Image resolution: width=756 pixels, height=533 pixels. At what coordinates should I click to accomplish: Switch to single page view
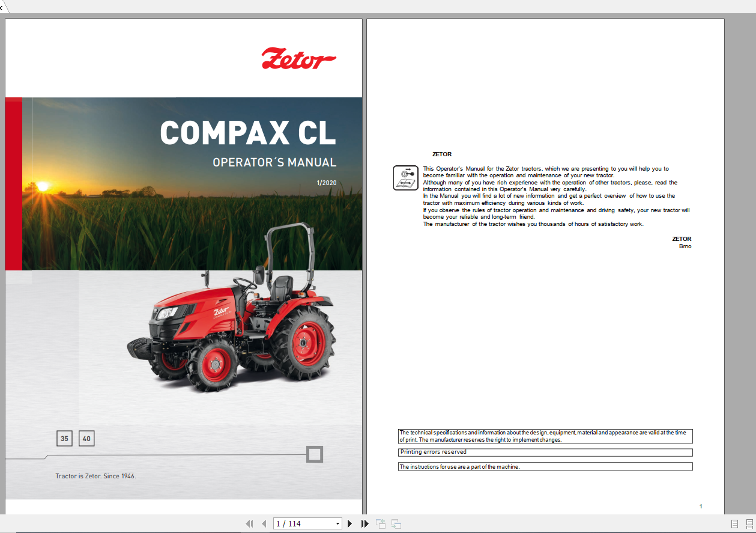[x=734, y=524]
